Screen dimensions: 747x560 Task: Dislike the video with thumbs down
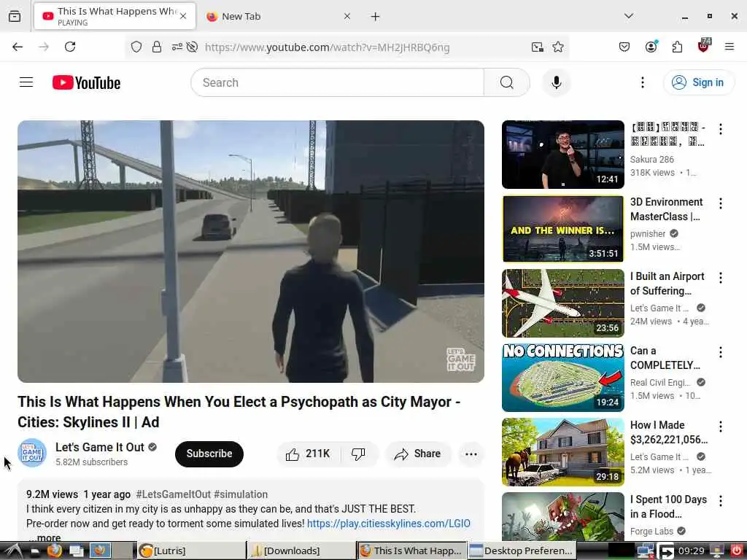tap(359, 454)
